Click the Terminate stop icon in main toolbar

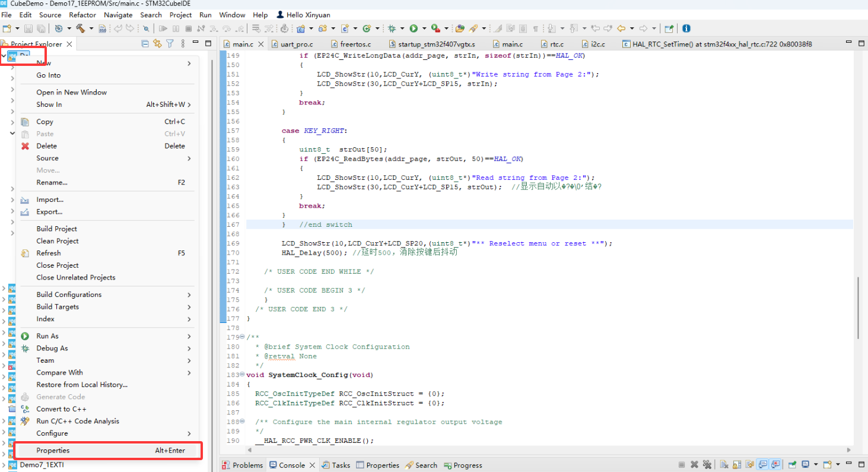(x=188, y=28)
